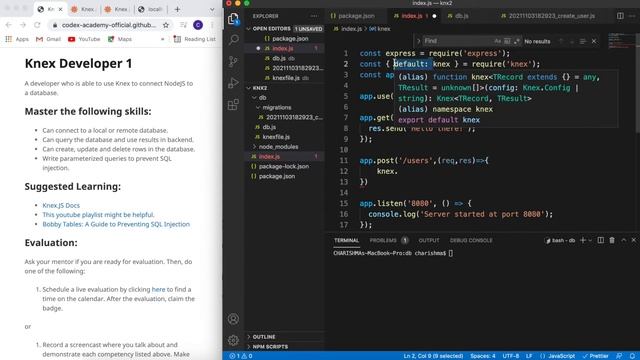Select the Output panel tab
640x360 pixels.
pos(429,240)
